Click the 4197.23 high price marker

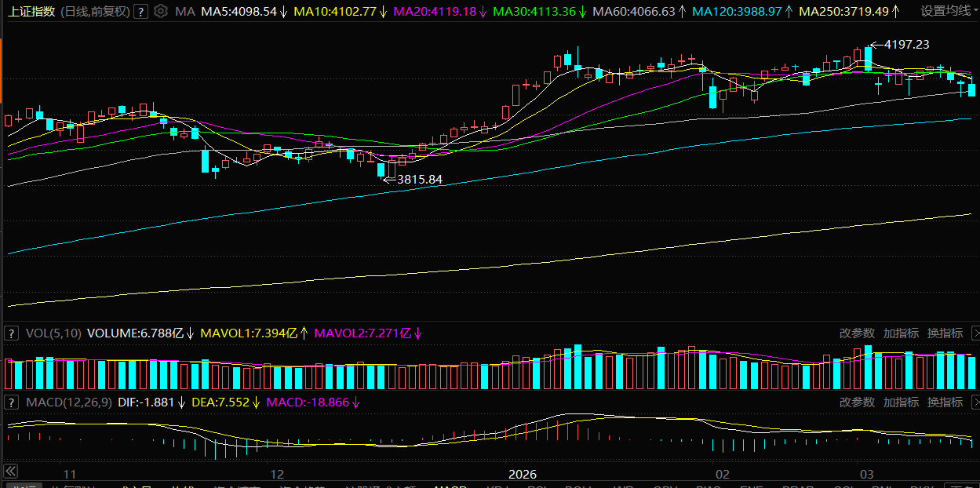(x=906, y=45)
